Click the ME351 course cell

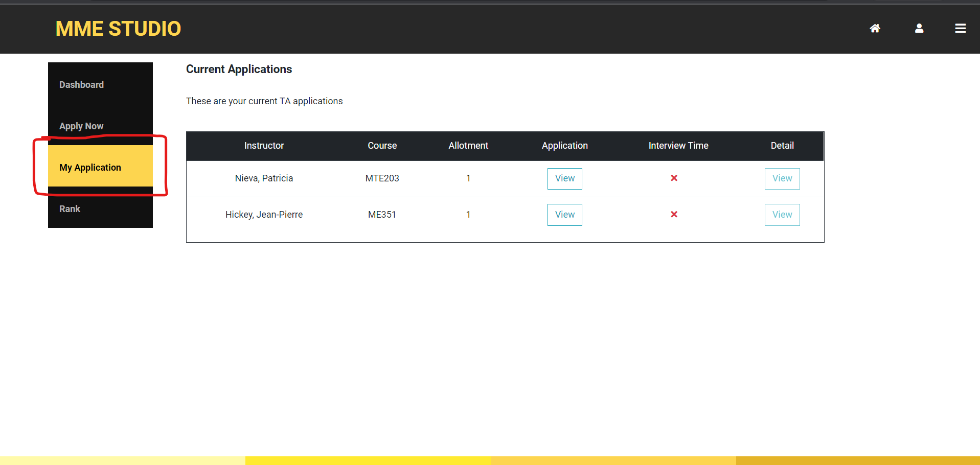[382, 215]
